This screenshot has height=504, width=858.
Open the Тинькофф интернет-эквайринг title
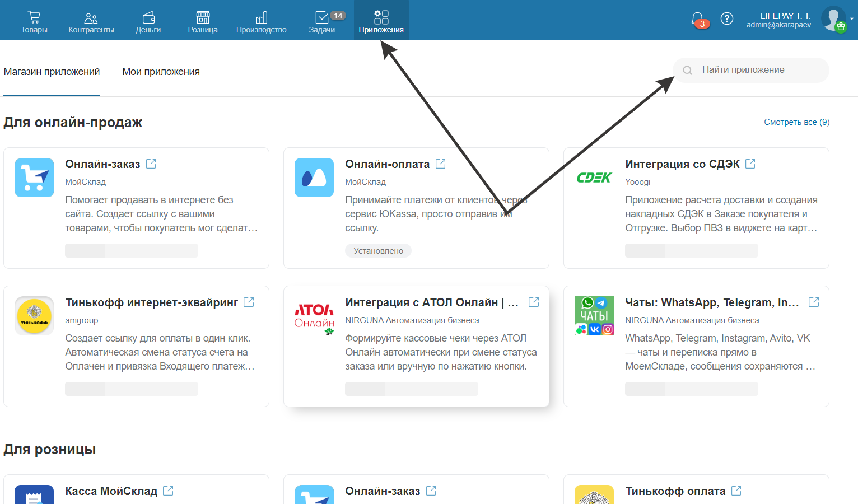152,302
